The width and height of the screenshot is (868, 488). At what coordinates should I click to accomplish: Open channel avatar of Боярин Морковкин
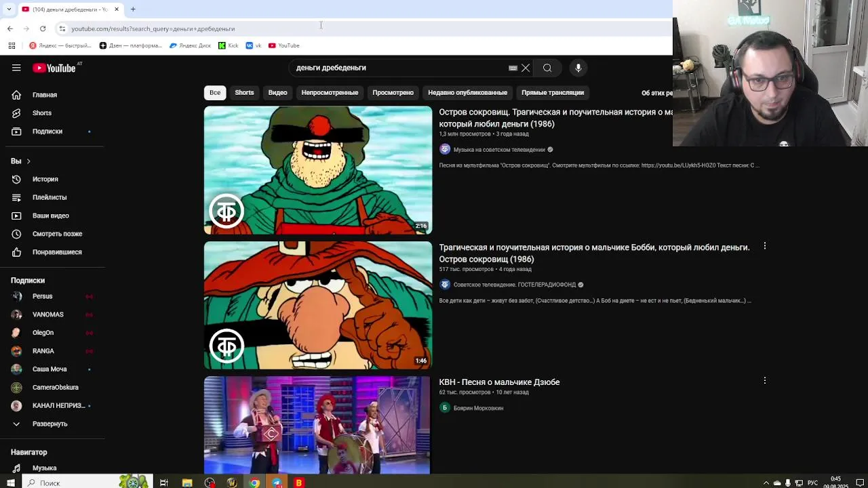pyautogui.click(x=445, y=407)
